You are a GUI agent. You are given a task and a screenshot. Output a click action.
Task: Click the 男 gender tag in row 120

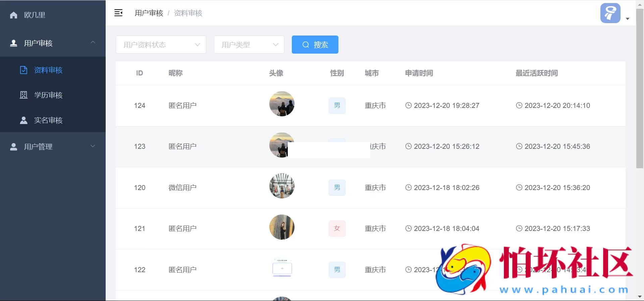point(337,188)
